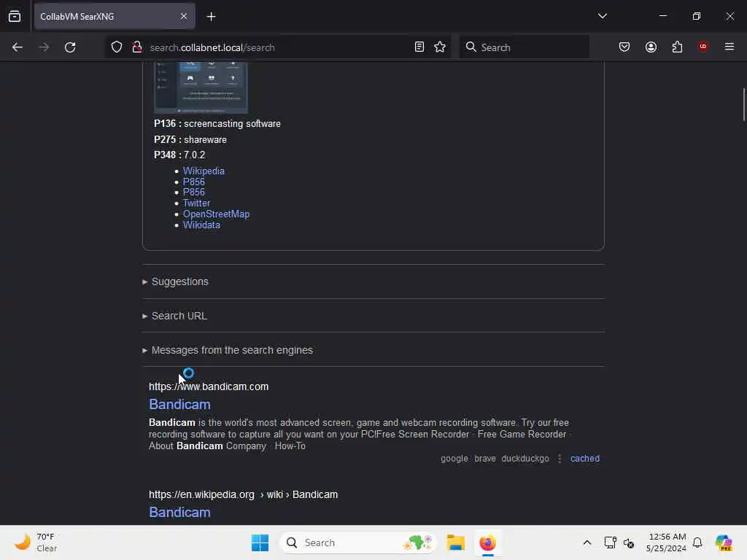Open the tracking protection shield icon
The width and height of the screenshot is (747, 560).
pyautogui.click(x=117, y=47)
